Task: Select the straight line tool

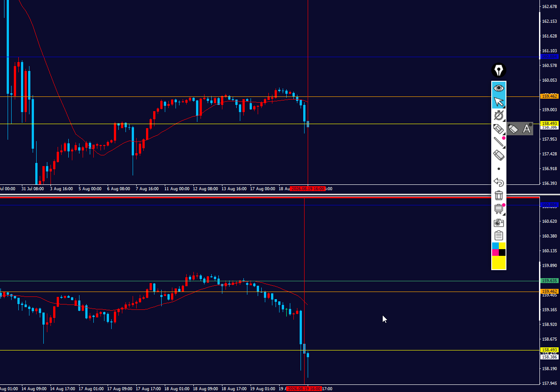Action: coord(498,142)
